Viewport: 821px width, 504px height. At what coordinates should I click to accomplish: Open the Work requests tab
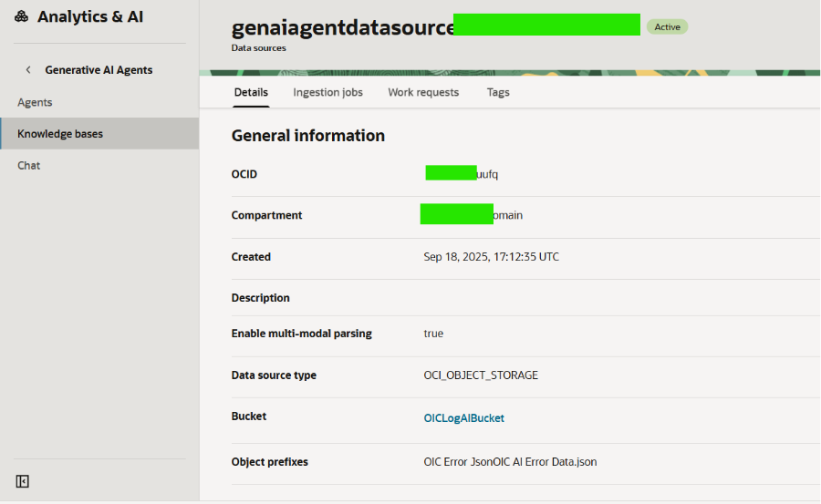click(x=423, y=92)
